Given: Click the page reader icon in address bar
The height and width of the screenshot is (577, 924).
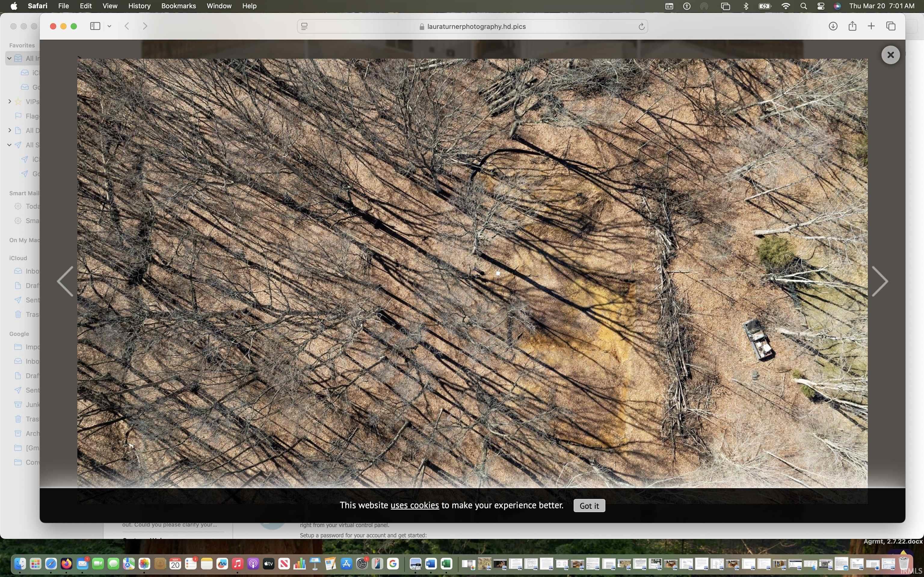Looking at the screenshot, I should click(x=304, y=26).
